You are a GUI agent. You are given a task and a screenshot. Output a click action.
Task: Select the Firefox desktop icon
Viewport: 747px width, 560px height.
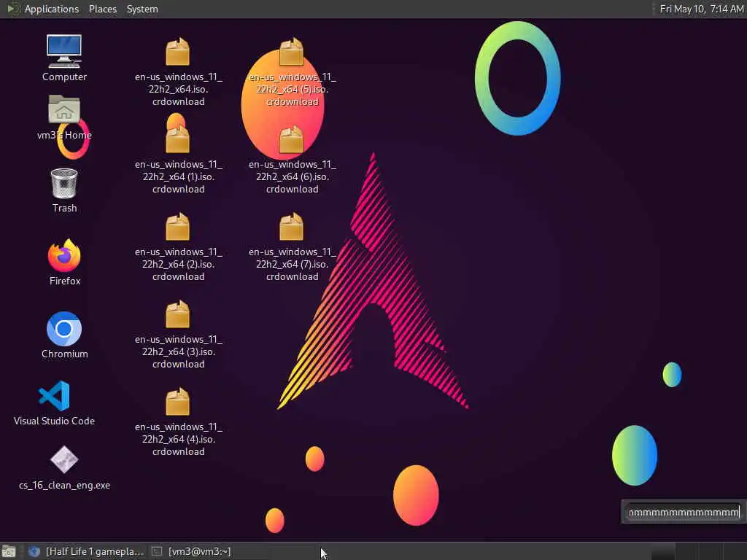pyautogui.click(x=64, y=256)
